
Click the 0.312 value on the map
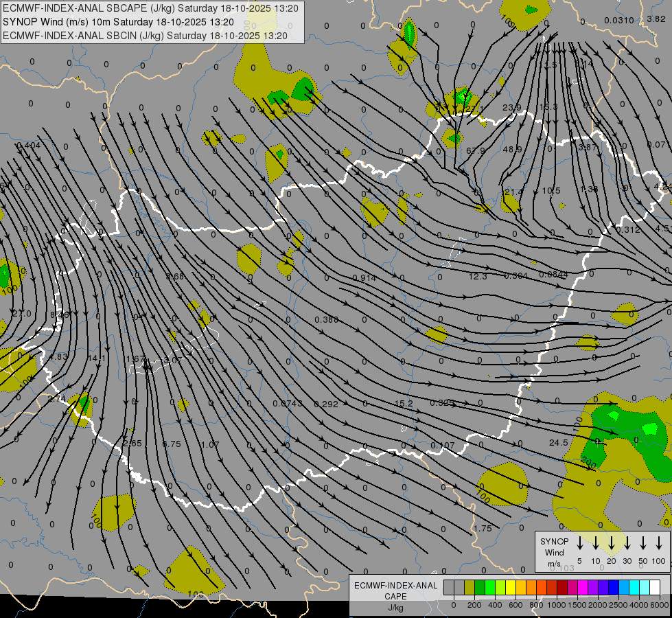pos(628,229)
